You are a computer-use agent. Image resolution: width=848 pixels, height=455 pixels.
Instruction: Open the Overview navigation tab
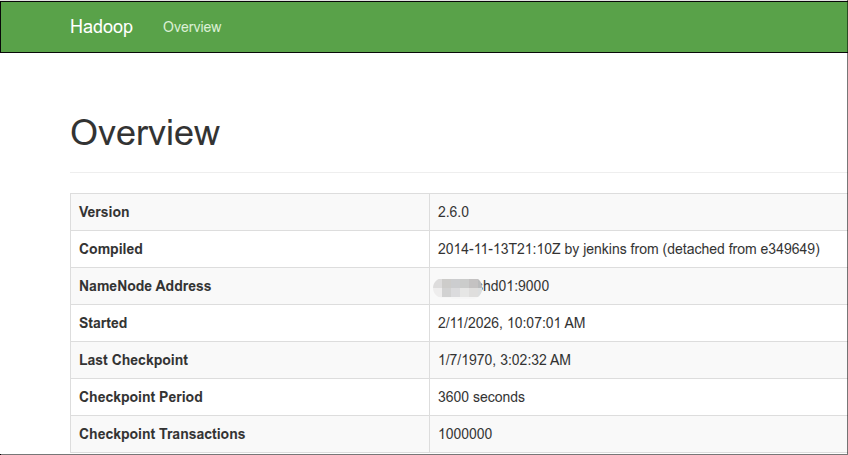click(192, 27)
